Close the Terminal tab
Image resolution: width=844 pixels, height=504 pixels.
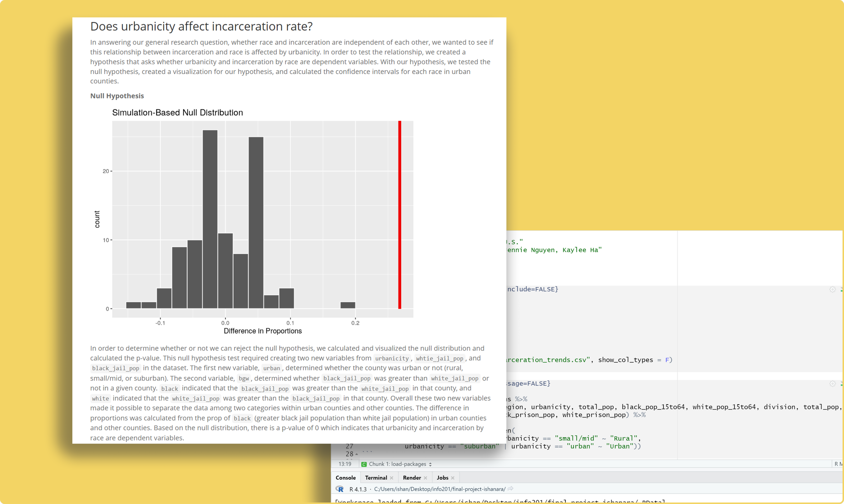point(391,478)
